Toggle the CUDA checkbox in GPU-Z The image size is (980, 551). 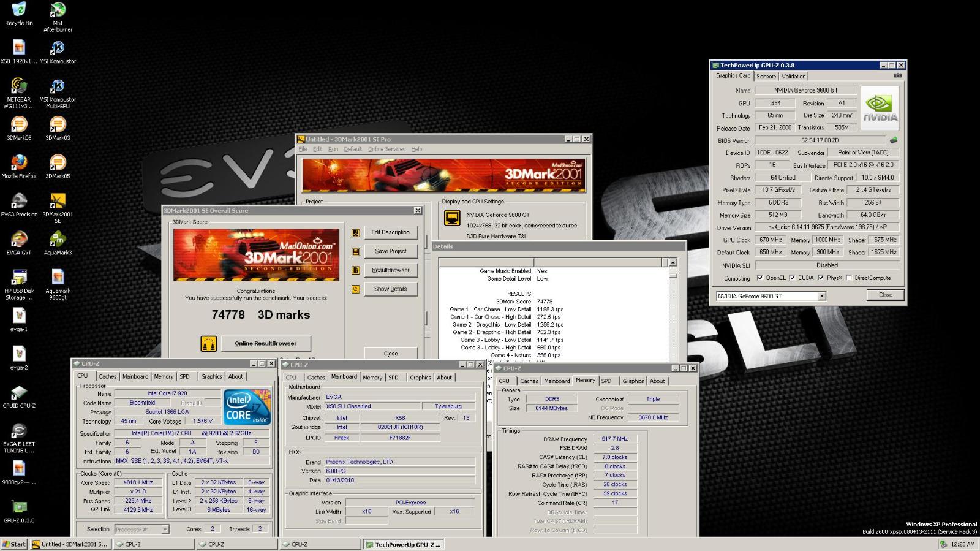click(792, 278)
